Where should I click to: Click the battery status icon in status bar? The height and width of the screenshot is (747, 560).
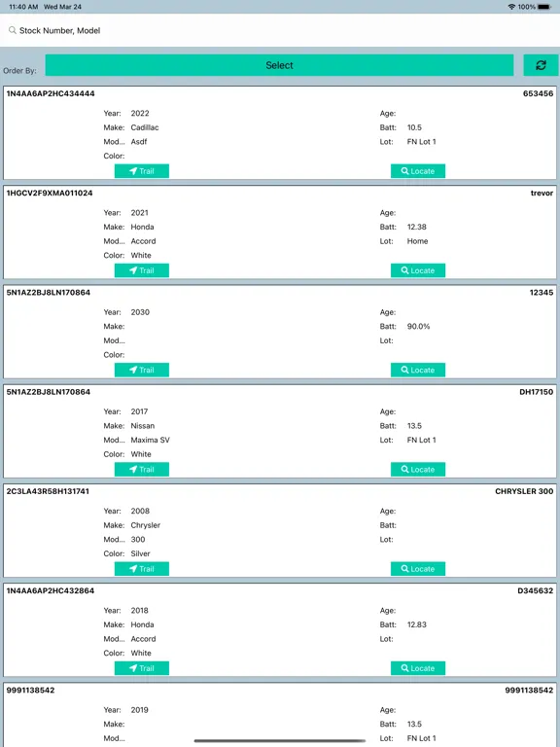pyautogui.click(x=544, y=7)
